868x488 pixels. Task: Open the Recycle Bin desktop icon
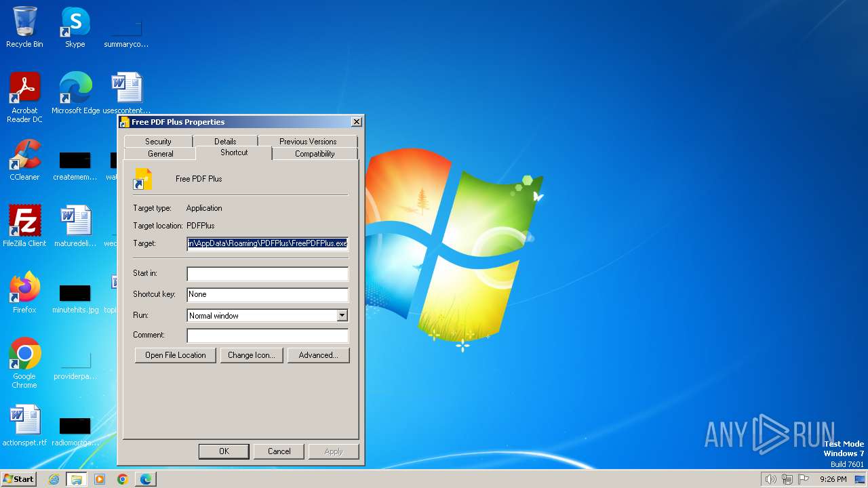24,27
